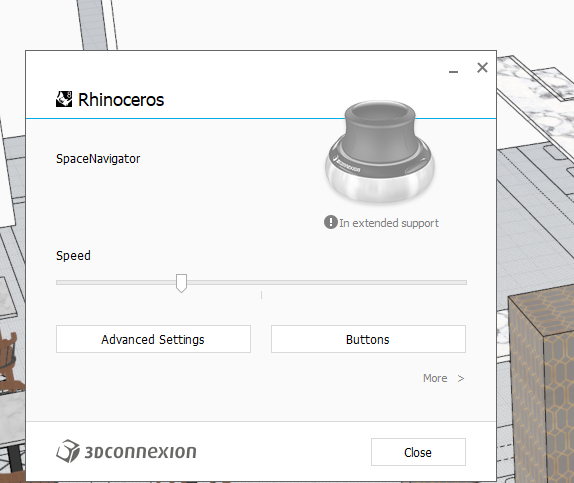
Task: Click the Rhinoceros application icon
Action: 64,99
